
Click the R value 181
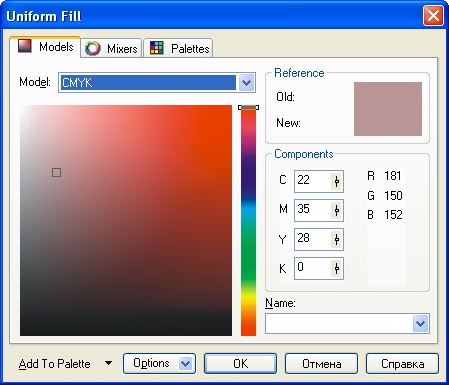[x=393, y=176]
